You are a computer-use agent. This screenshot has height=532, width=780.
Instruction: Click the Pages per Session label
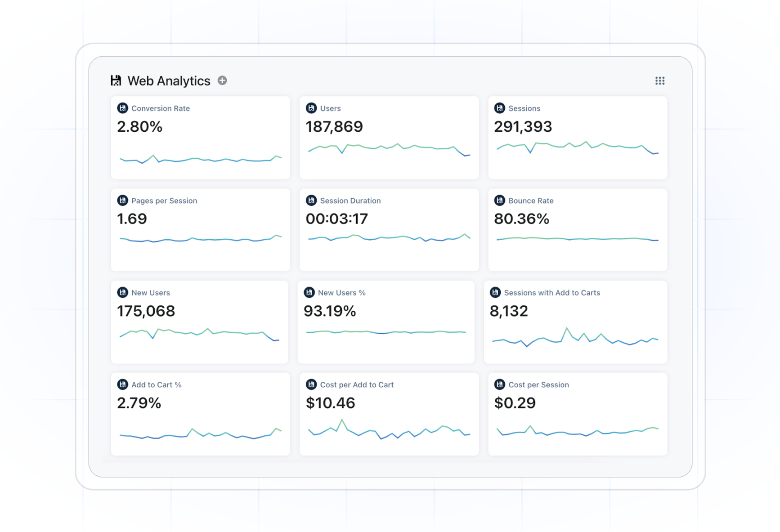click(164, 201)
